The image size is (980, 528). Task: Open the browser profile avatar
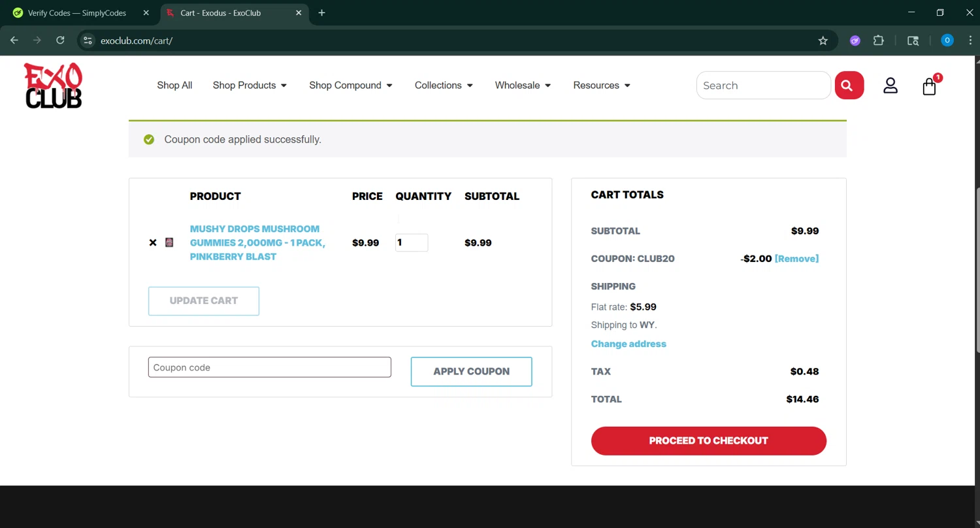[x=947, y=41]
